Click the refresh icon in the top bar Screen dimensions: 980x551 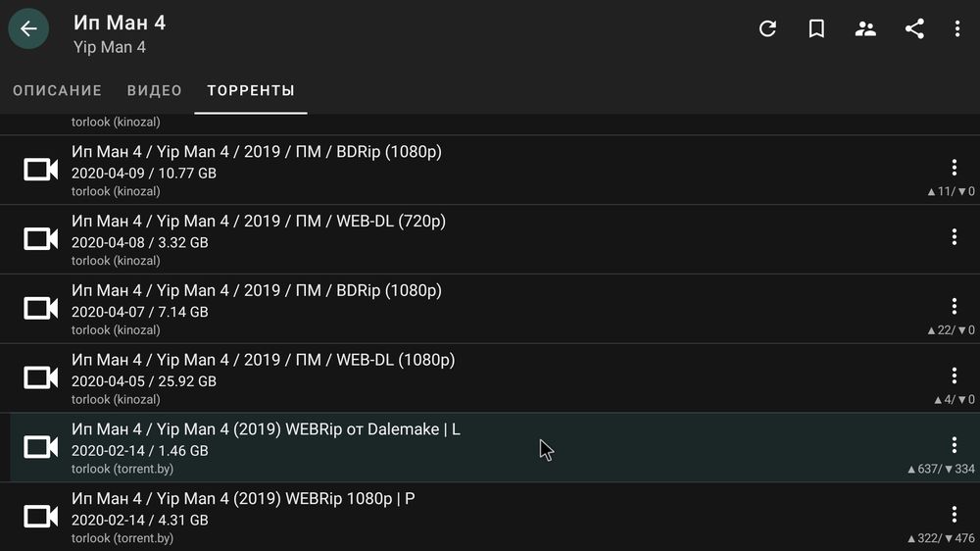coord(767,28)
